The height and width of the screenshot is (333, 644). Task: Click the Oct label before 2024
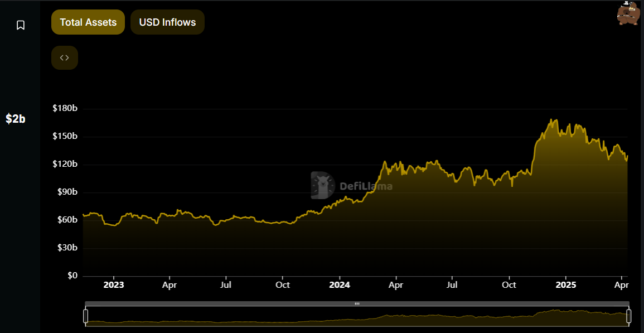[283, 285]
